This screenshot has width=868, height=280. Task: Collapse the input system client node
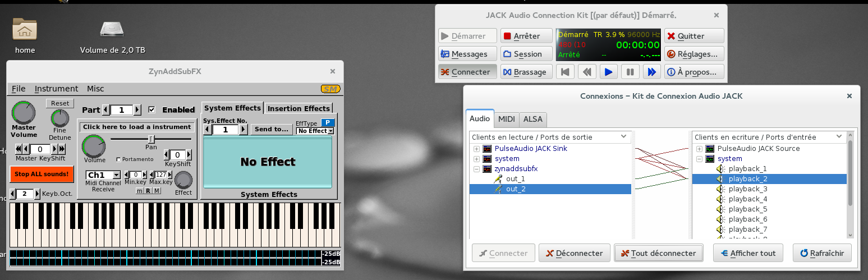click(699, 159)
